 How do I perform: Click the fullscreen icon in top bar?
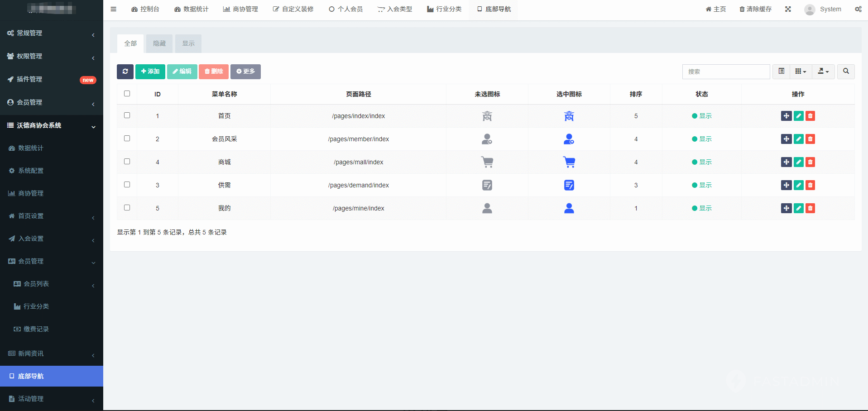point(788,9)
